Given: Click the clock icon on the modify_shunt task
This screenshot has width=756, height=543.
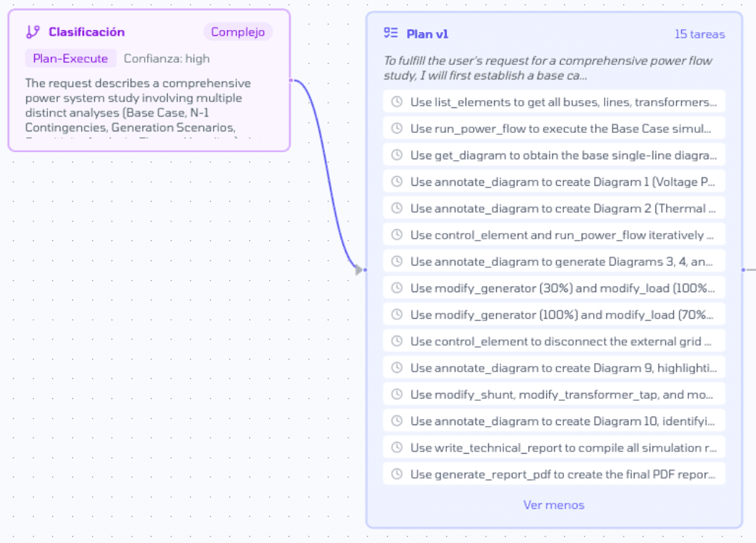Looking at the screenshot, I should coord(397,394).
